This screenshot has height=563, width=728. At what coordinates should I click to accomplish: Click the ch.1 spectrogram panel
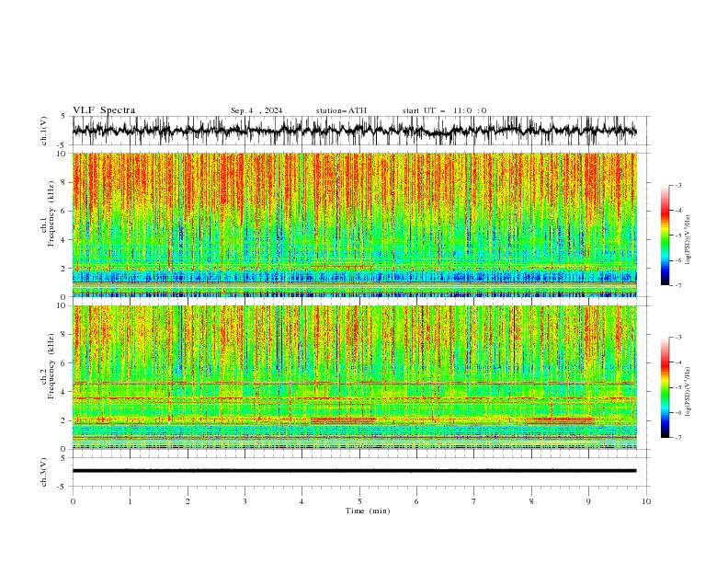click(x=354, y=224)
